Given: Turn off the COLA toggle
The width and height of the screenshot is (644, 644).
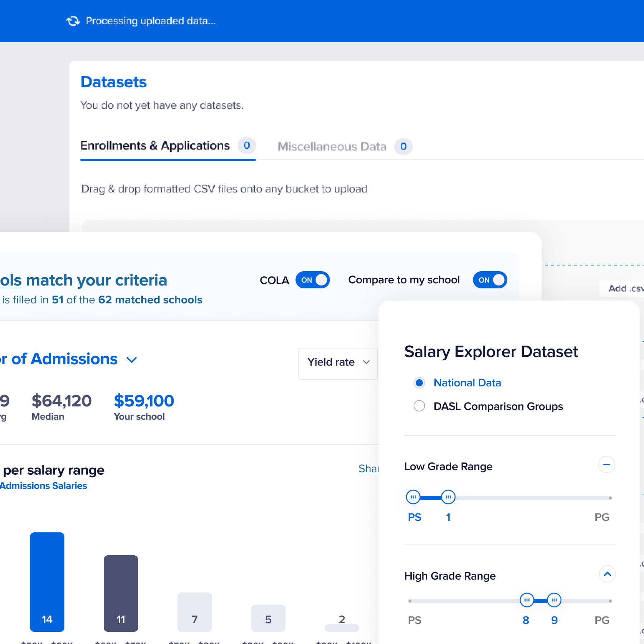Looking at the screenshot, I should coord(312,280).
